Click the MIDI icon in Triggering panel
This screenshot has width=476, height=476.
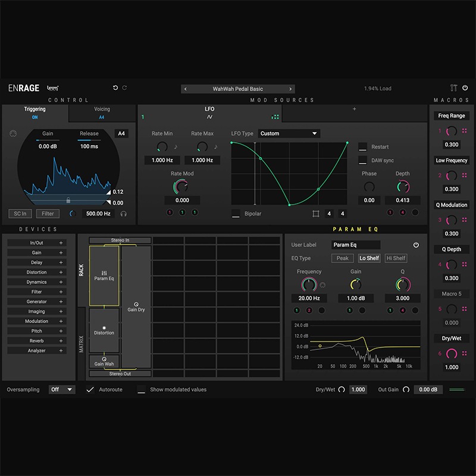tap(13, 133)
